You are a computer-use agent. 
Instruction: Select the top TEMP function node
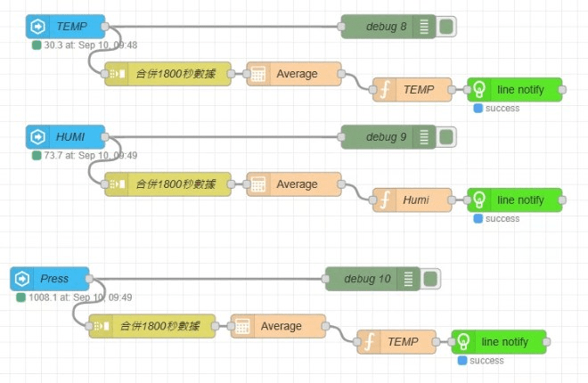click(x=412, y=90)
